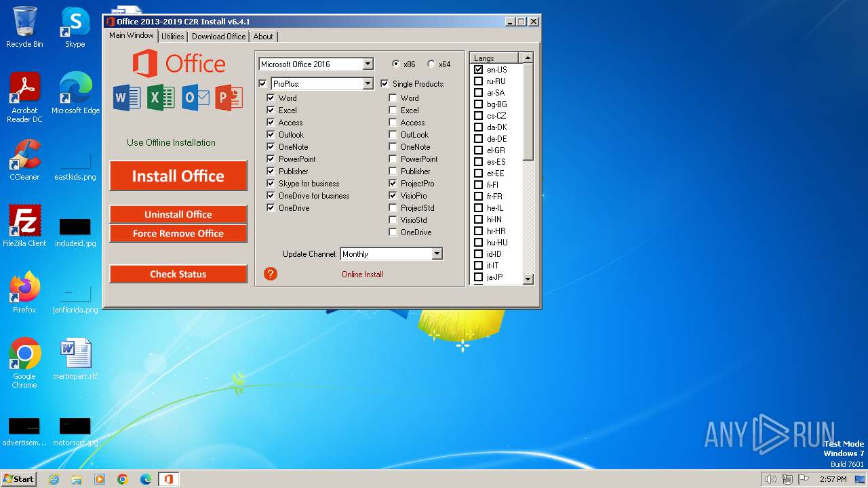The height and width of the screenshot is (488, 868).
Task: Check the fr-FR language checkbox
Action: point(479,196)
